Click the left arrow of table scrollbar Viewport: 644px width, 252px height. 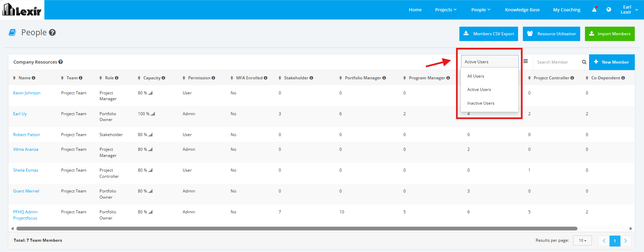click(x=12, y=228)
